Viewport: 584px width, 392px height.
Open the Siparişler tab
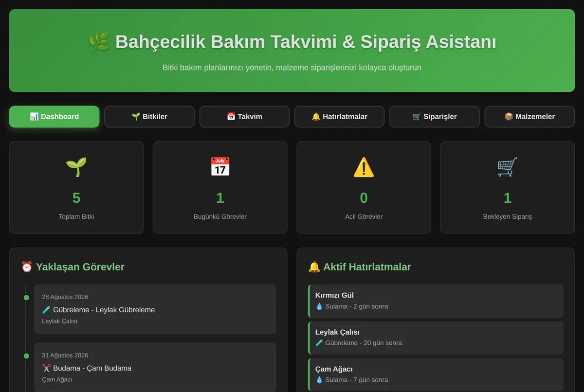click(x=435, y=117)
